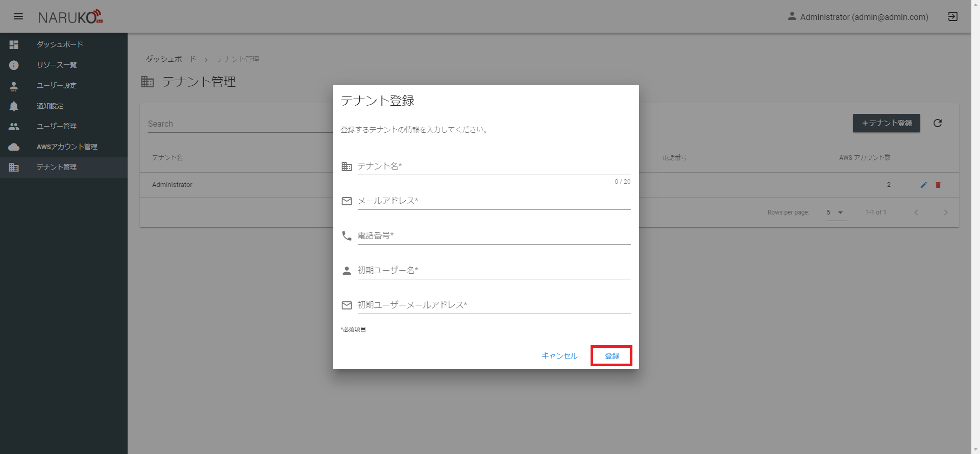Go to next page of tenants
This screenshot has width=980, height=454.
(x=946, y=212)
